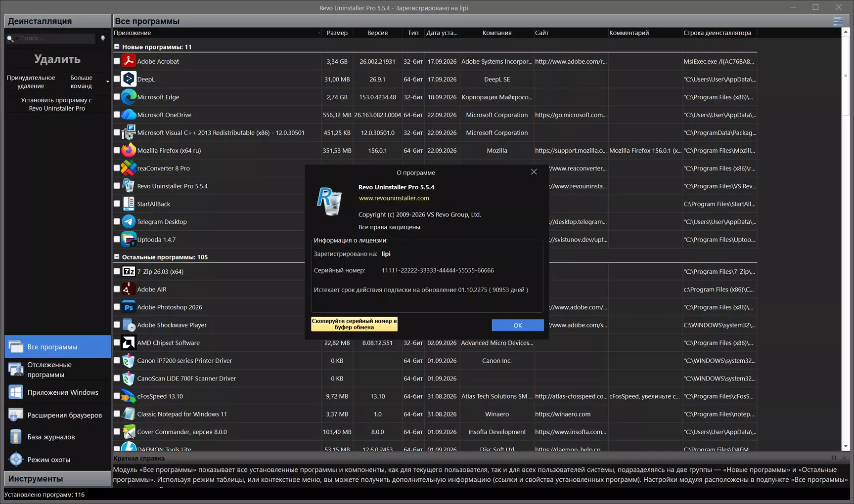The width and height of the screenshot is (854, 504).
Task: Click the pin icon next to search
Action: click(x=103, y=38)
